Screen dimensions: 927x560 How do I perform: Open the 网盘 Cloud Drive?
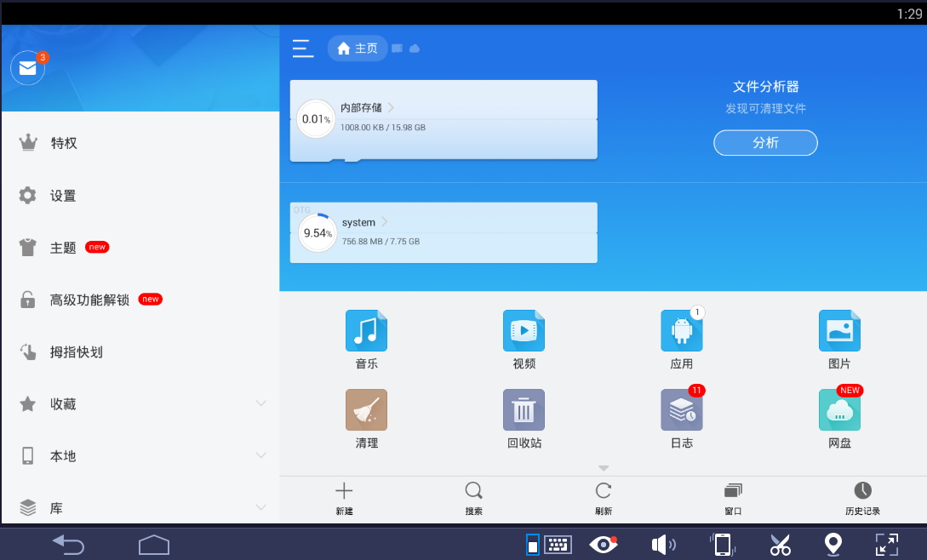coord(839,417)
